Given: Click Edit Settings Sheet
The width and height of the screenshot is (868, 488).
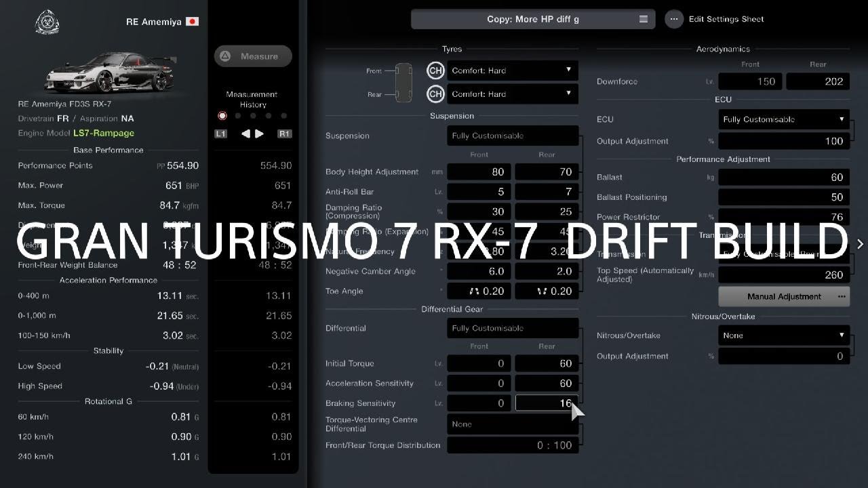Looking at the screenshot, I should tap(726, 19).
